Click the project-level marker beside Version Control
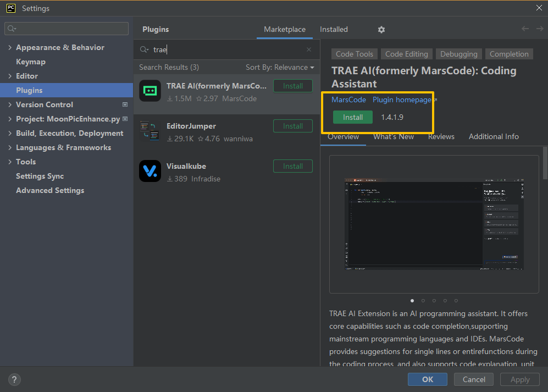This screenshot has width=548, height=392. click(x=125, y=104)
